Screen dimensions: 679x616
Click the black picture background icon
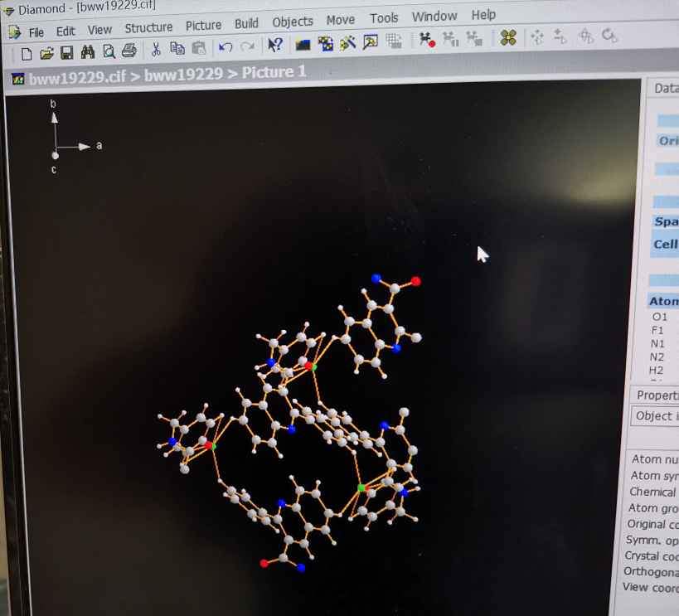pyautogui.click(x=303, y=44)
